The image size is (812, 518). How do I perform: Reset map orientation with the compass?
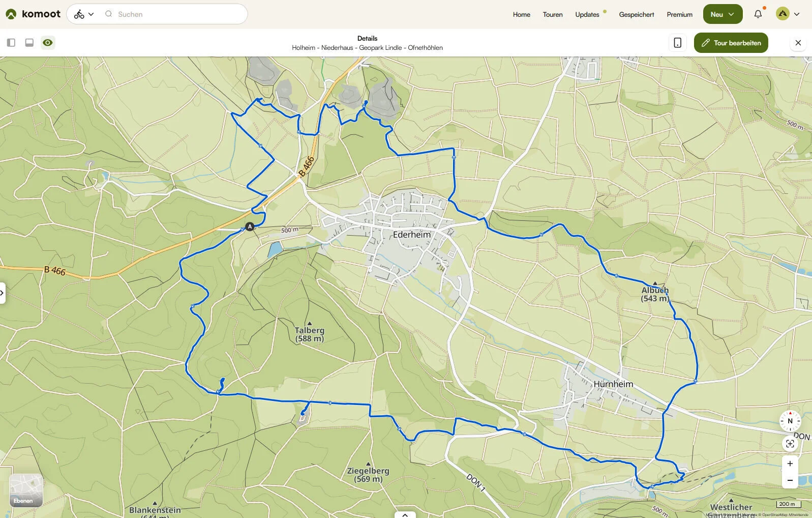(790, 421)
